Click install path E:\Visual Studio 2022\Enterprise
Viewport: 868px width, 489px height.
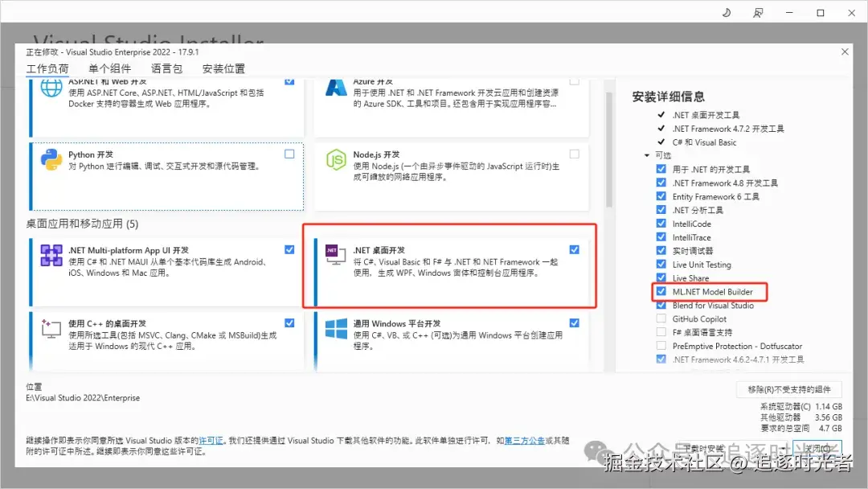(x=83, y=397)
